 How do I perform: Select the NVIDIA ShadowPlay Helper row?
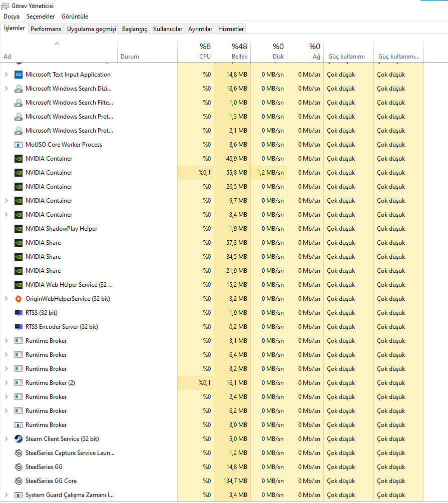212,229
